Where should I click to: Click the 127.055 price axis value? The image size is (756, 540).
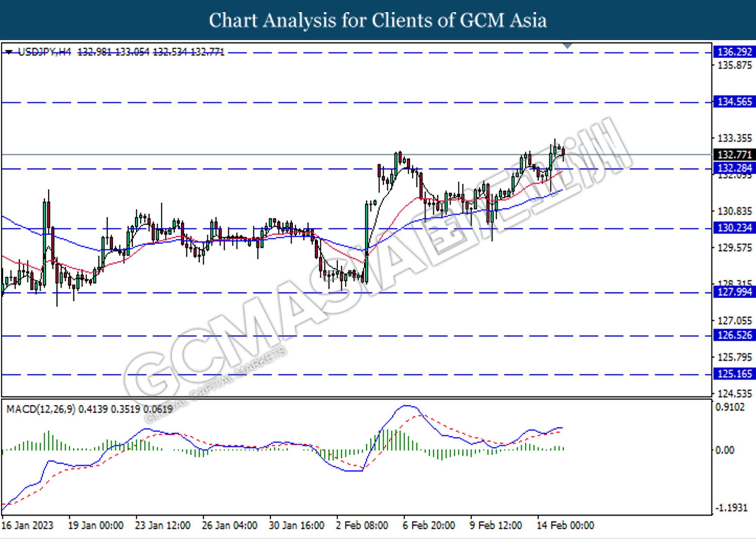734,321
